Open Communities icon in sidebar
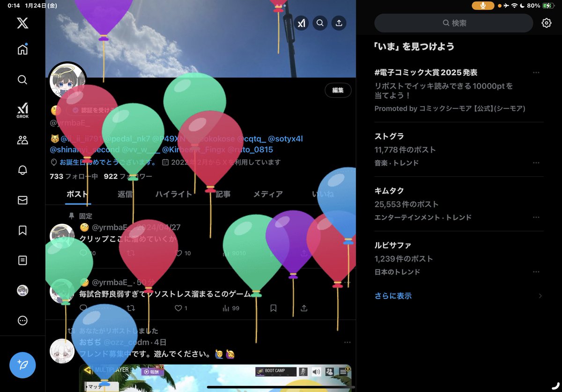The width and height of the screenshot is (562, 392). pos(22,140)
